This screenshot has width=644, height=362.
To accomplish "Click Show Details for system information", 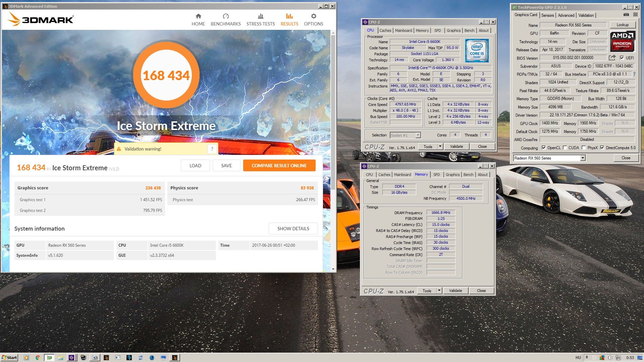I will [x=293, y=229].
